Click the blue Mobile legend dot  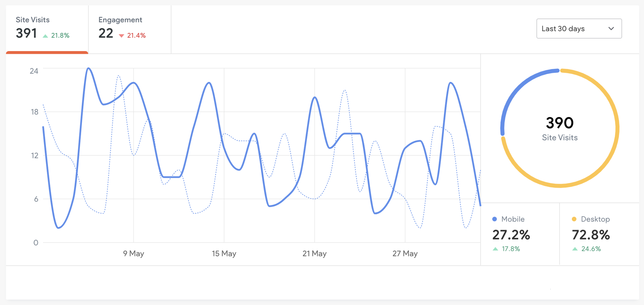click(494, 219)
